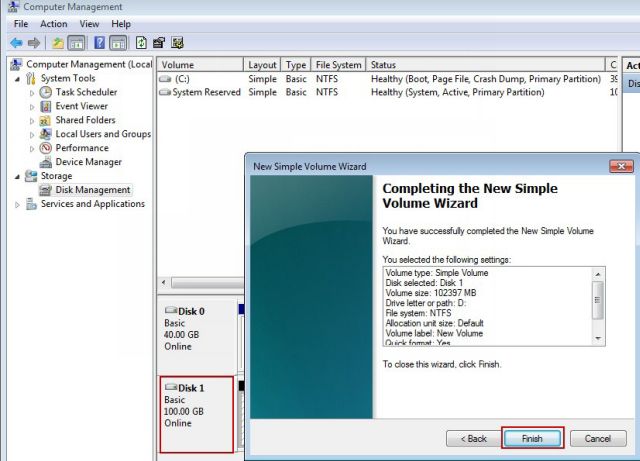Sort by the Type column header

[x=296, y=65]
